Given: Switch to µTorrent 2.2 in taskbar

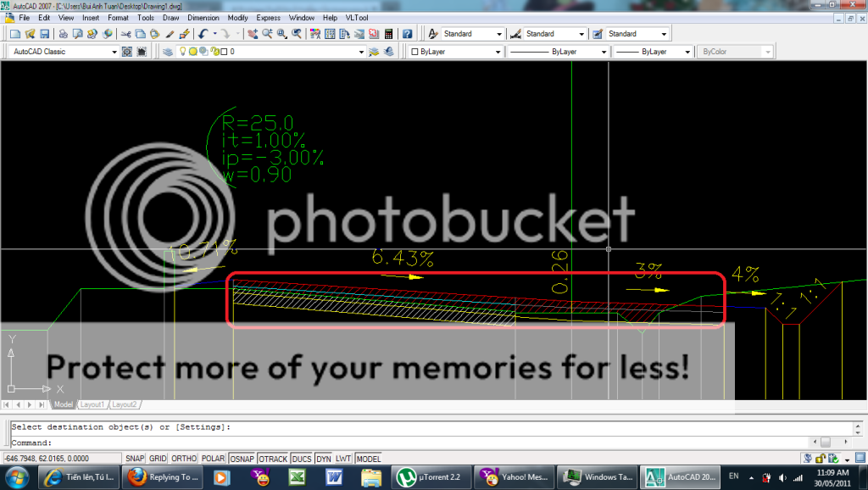Looking at the screenshot, I should pyautogui.click(x=431, y=476).
